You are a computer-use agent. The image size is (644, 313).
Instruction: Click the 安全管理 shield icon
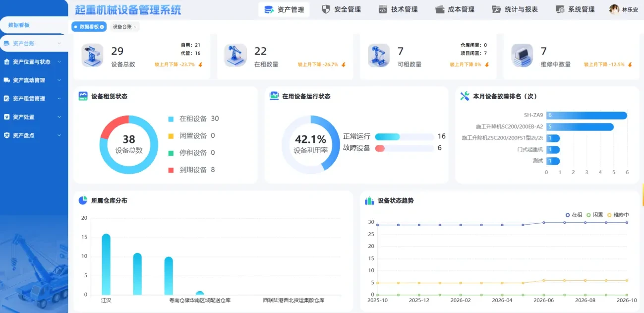point(326,9)
